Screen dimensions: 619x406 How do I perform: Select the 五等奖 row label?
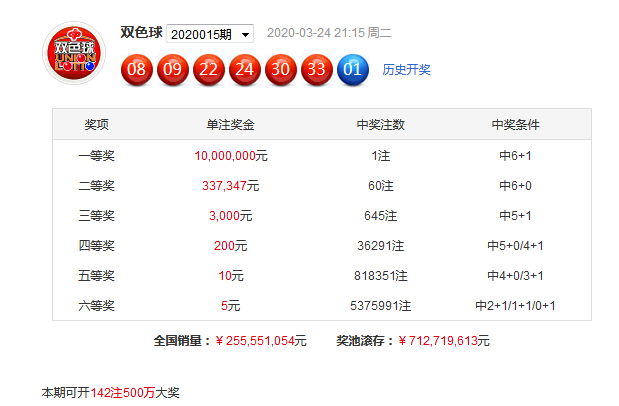(96, 276)
